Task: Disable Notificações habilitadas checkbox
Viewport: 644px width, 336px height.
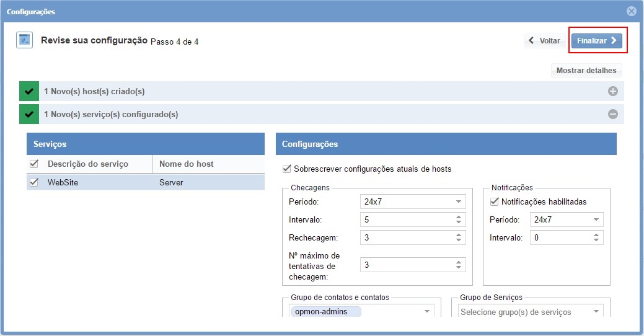Action: tap(494, 201)
